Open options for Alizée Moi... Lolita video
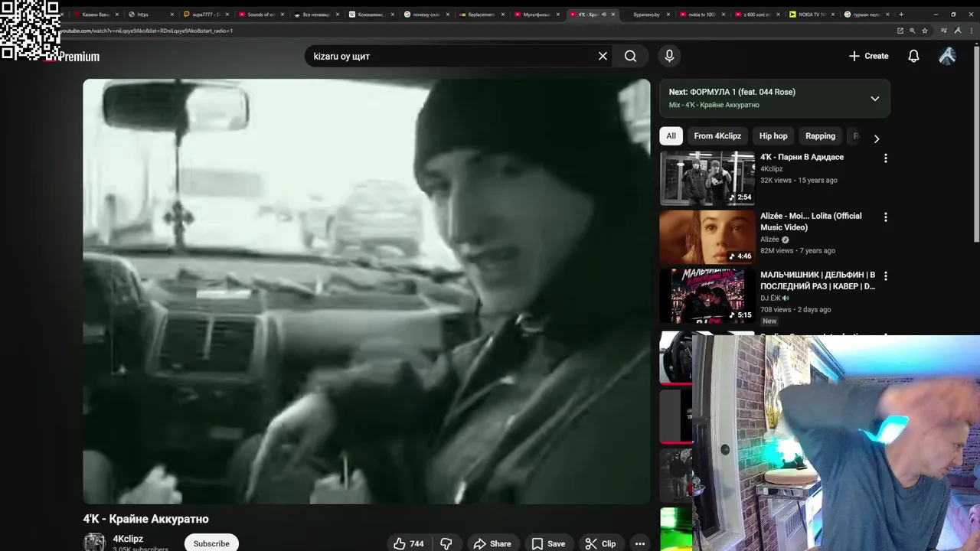The height and width of the screenshot is (551, 980). [x=885, y=217]
